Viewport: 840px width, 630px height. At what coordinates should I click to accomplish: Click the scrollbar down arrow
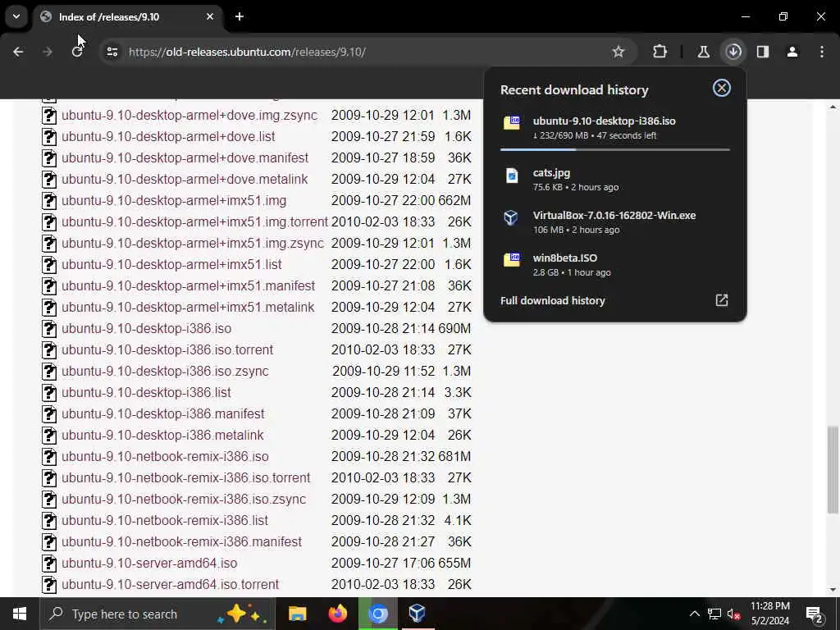833,591
